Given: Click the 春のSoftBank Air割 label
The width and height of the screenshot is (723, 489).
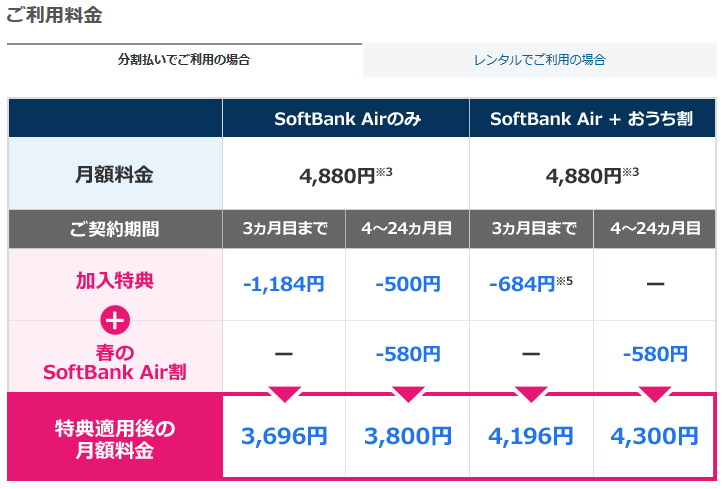Looking at the screenshot, I should [115, 363].
